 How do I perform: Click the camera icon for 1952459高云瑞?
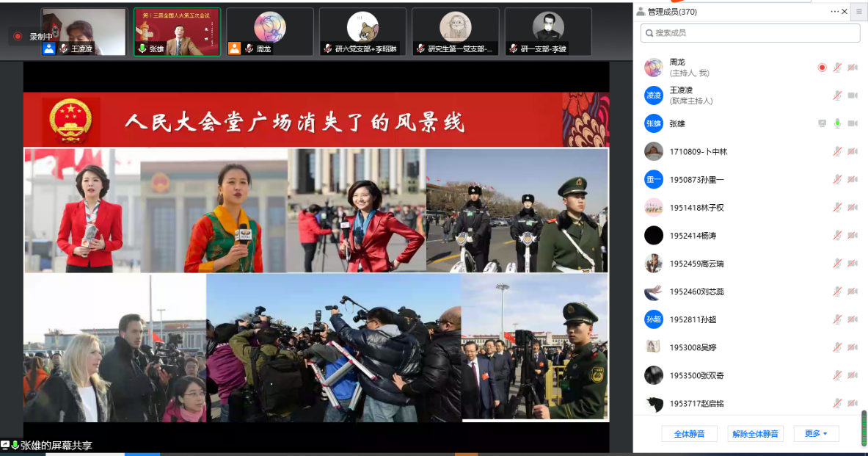(853, 263)
